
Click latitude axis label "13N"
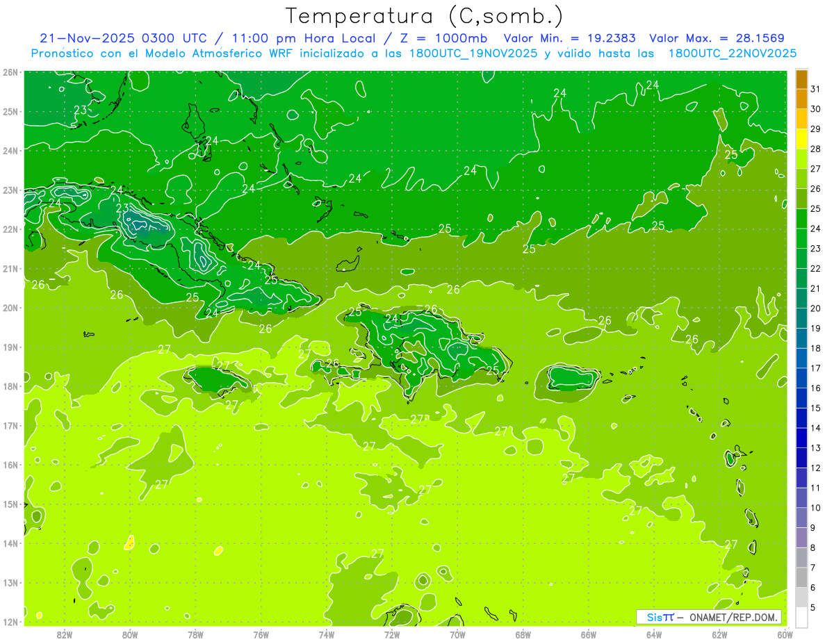click(10, 582)
